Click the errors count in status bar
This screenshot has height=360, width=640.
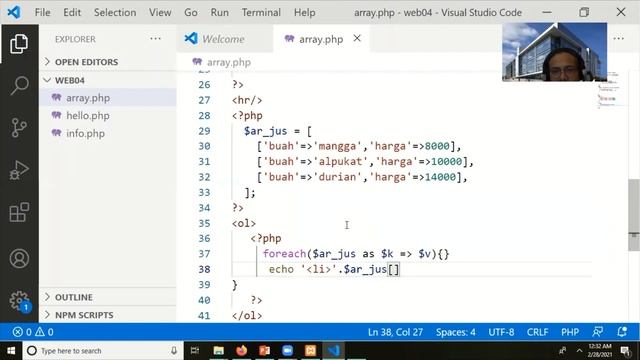[x=22, y=332]
